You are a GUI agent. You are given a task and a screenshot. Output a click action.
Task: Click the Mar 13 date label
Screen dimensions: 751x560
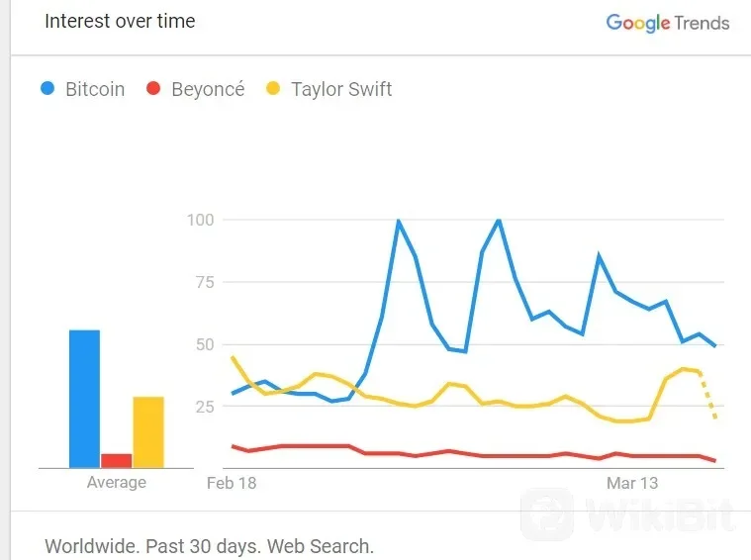tap(631, 483)
